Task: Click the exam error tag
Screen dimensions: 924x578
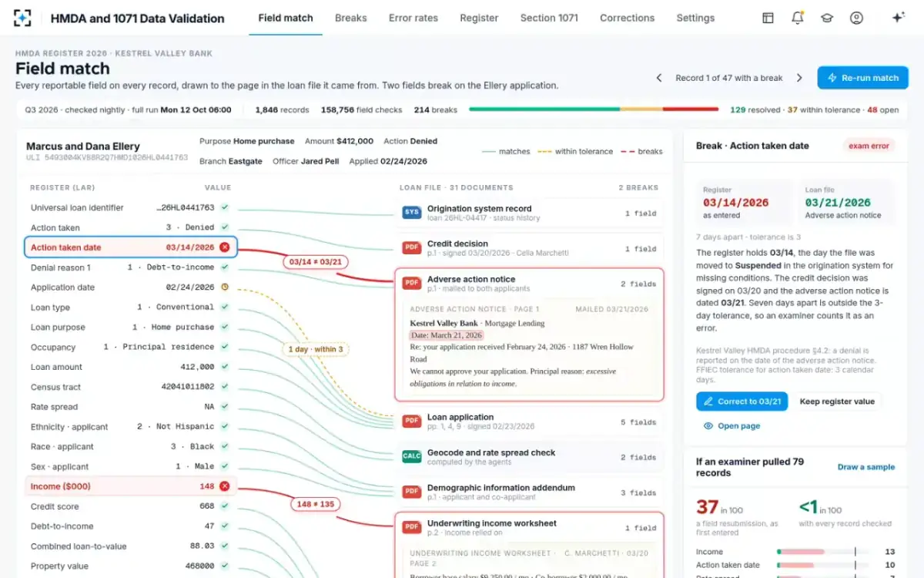Action: click(869, 146)
